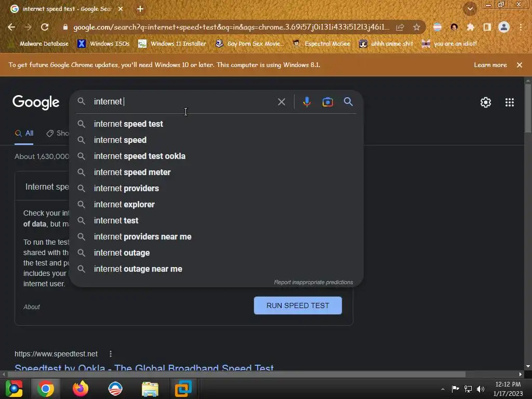Image resolution: width=532 pixels, height=399 pixels.
Task: Click Learn more in the update banner
Action: point(490,65)
